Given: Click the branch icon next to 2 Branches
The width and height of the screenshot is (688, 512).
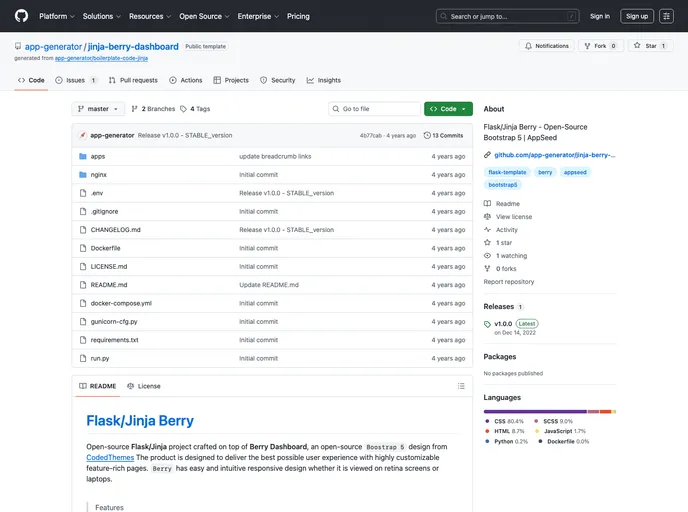Looking at the screenshot, I should click(134, 109).
